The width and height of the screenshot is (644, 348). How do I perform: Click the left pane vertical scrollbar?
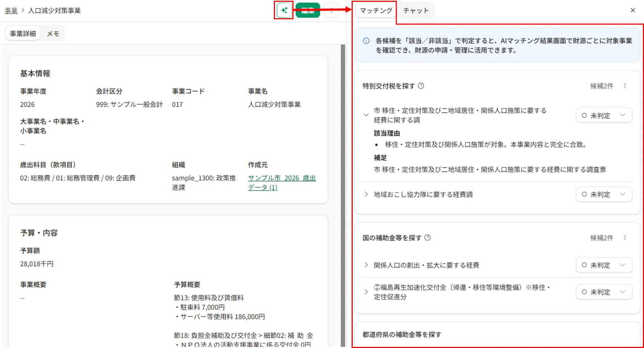click(x=343, y=195)
